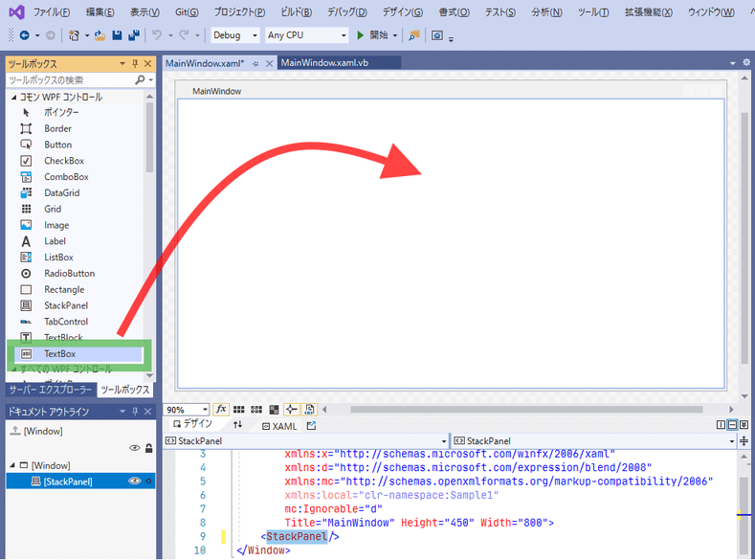This screenshot has width=755, height=560.
Task: Click the Undo arrow icon
Action: click(x=157, y=35)
